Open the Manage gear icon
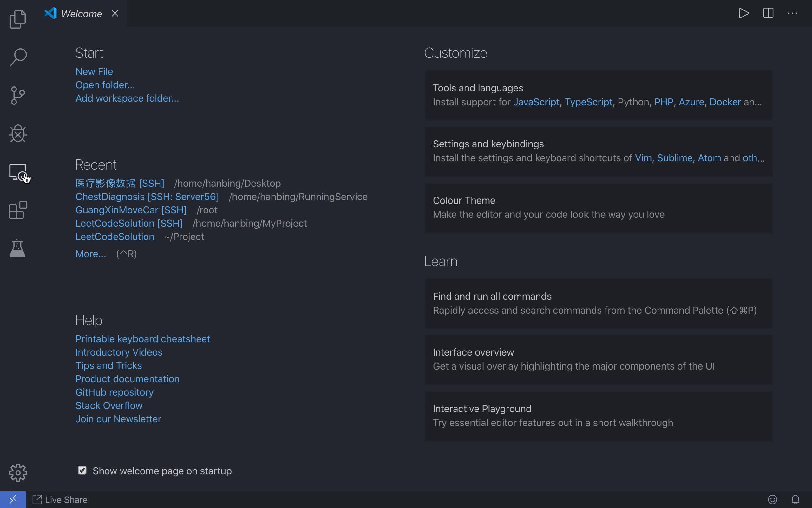 tap(18, 473)
